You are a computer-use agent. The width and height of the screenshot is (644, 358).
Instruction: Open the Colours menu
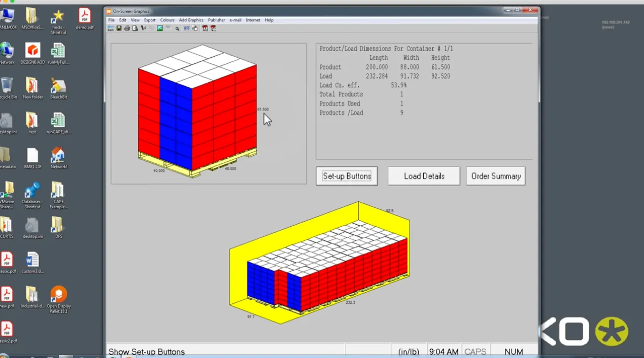(x=167, y=20)
